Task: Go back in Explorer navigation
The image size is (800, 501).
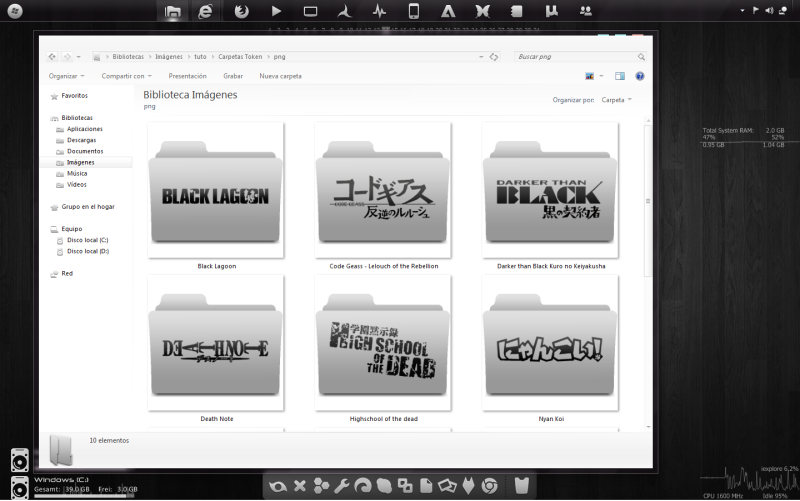Action: 52,57
